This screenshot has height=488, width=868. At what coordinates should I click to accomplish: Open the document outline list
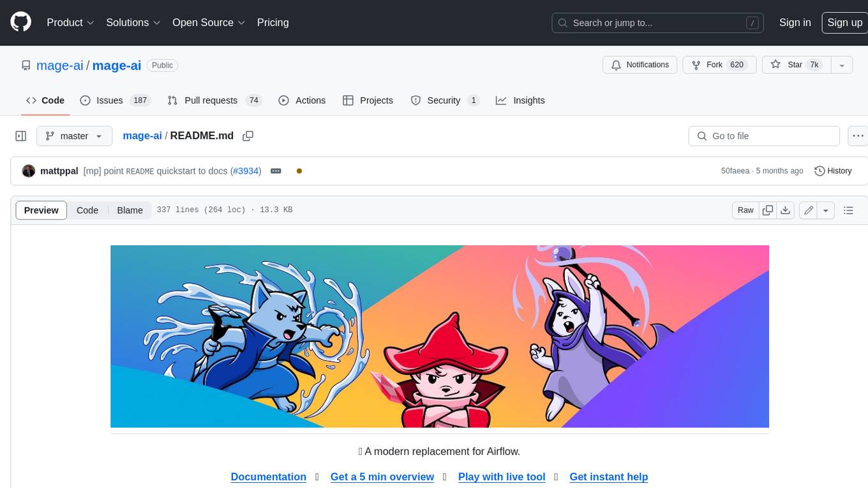pos(848,210)
